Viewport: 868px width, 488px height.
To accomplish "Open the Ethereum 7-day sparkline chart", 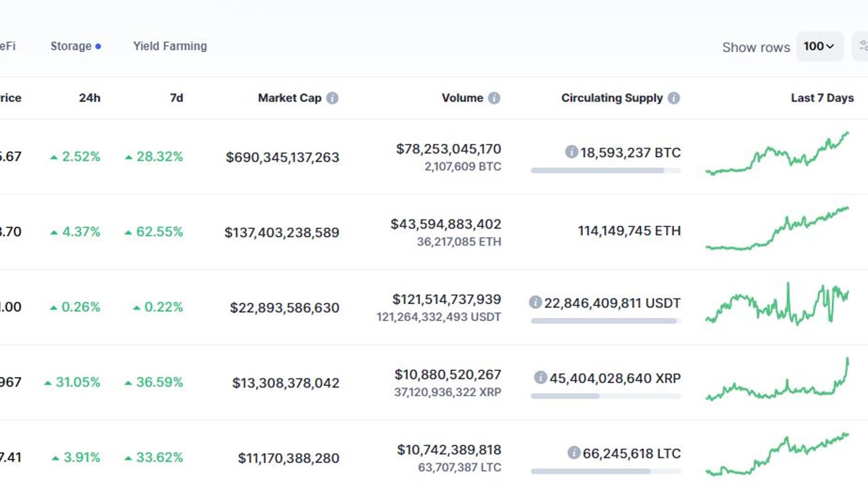I will point(777,229).
